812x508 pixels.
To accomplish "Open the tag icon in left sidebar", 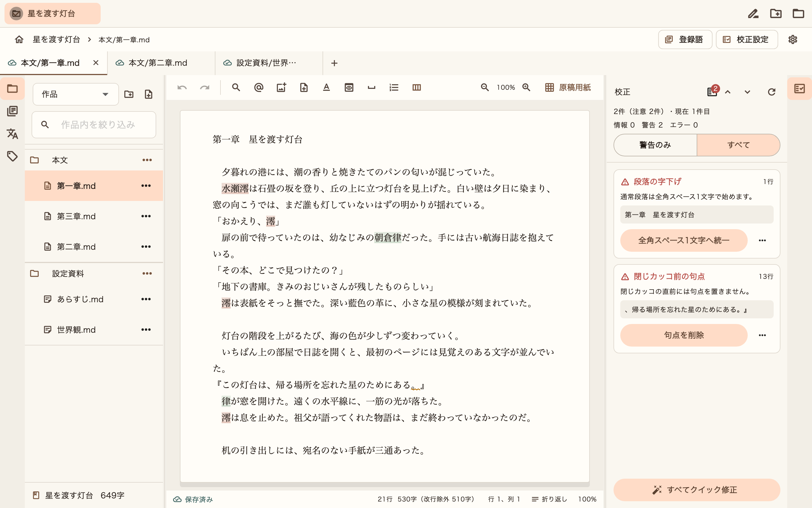I will (x=12, y=156).
